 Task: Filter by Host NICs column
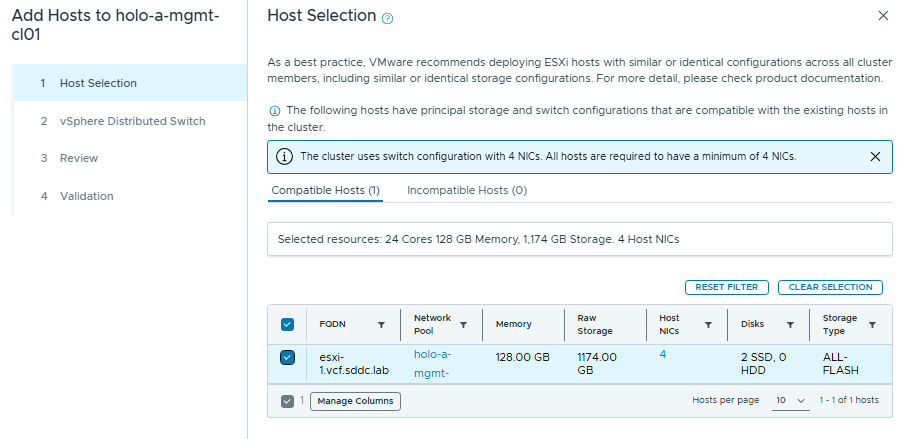708,325
